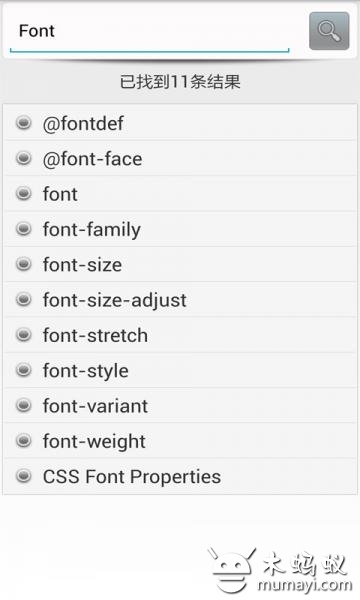This screenshot has height=600, width=360.
Task: Open the font-size-adjust entry
Action: coord(180,299)
